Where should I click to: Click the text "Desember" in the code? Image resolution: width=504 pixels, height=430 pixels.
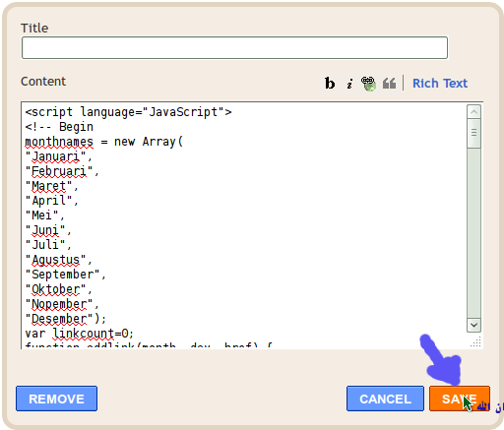59,319
